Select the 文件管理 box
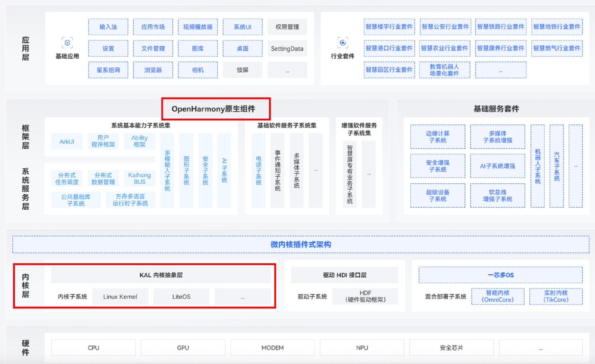The width and height of the screenshot is (595, 364). pos(153,48)
